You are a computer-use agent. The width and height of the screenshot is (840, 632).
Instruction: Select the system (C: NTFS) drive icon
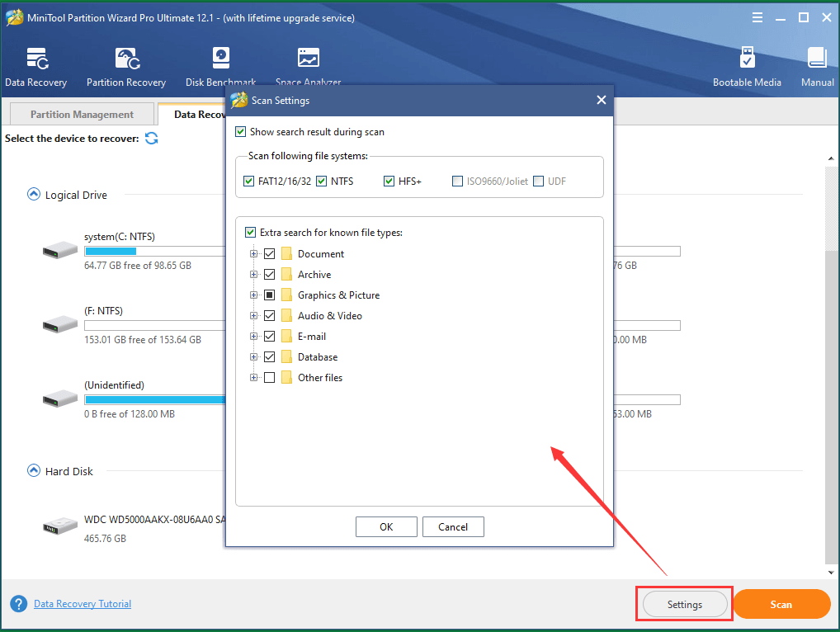tap(60, 250)
